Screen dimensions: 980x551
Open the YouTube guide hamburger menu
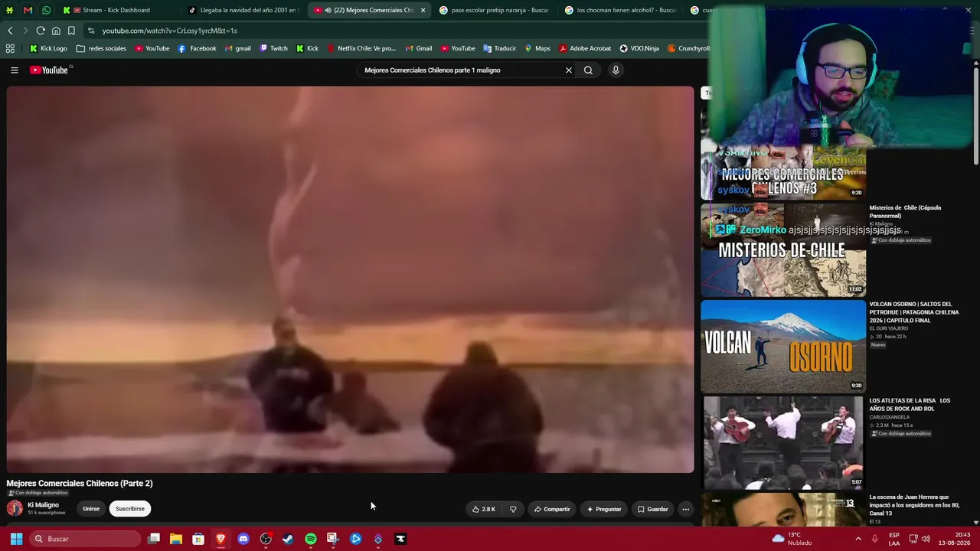click(x=14, y=70)
